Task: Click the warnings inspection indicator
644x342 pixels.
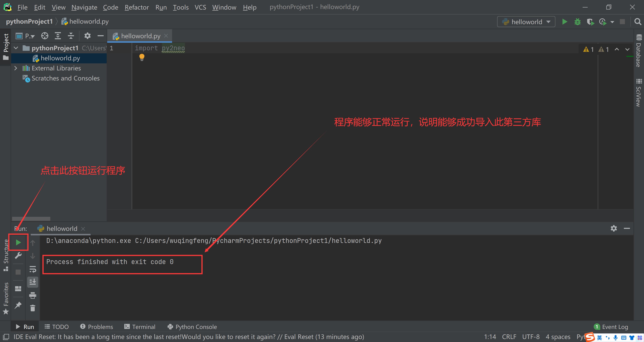Action: tap(596, 49)
